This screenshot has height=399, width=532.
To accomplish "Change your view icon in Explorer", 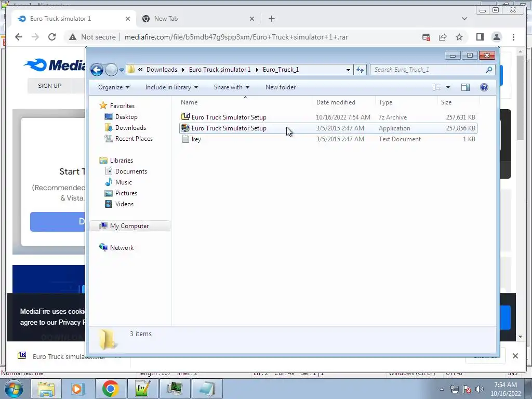I will point(437,87).
